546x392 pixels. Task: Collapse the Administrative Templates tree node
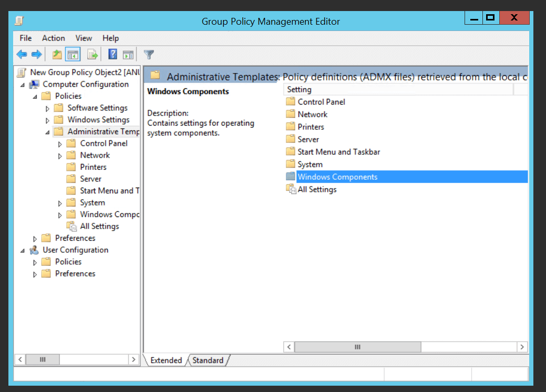pos(48,132)
